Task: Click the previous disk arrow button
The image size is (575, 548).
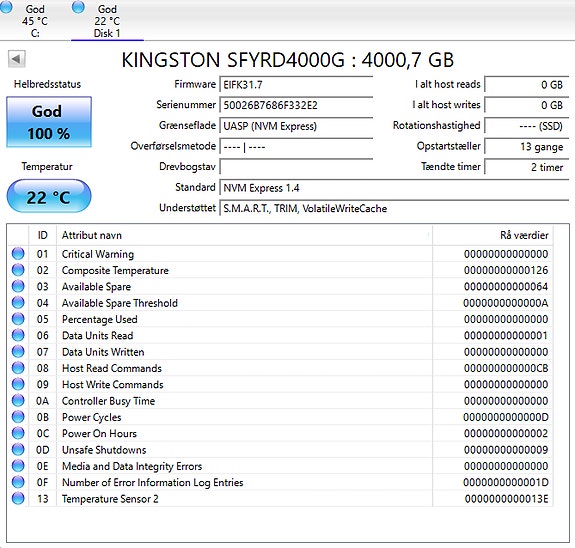Action: [x=17, y=59]
